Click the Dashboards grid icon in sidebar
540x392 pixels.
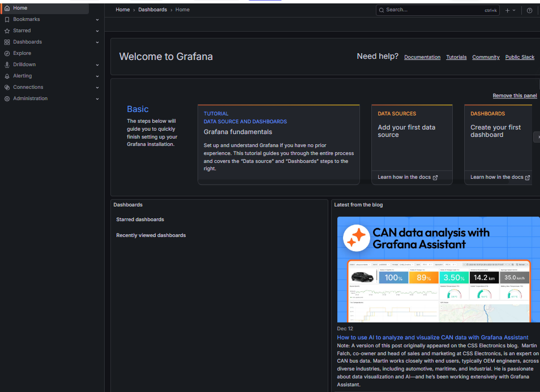tap(7, 42)
